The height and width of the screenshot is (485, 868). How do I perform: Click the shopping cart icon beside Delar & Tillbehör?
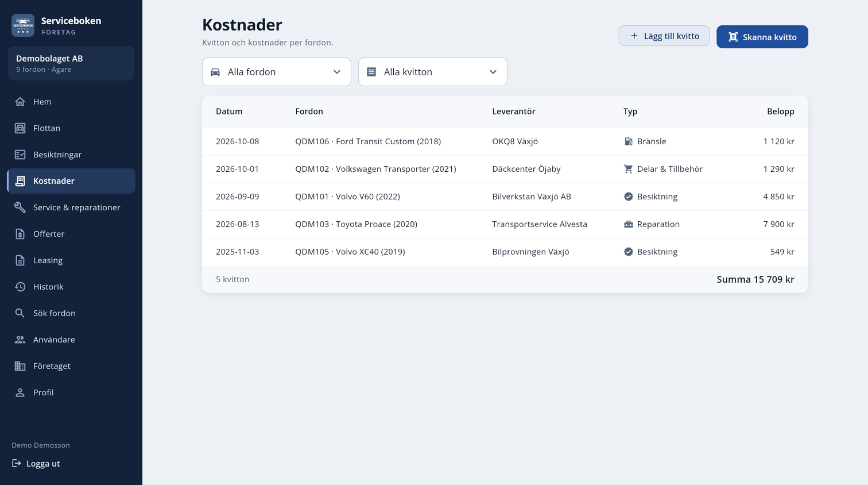(x=629, y=169)
